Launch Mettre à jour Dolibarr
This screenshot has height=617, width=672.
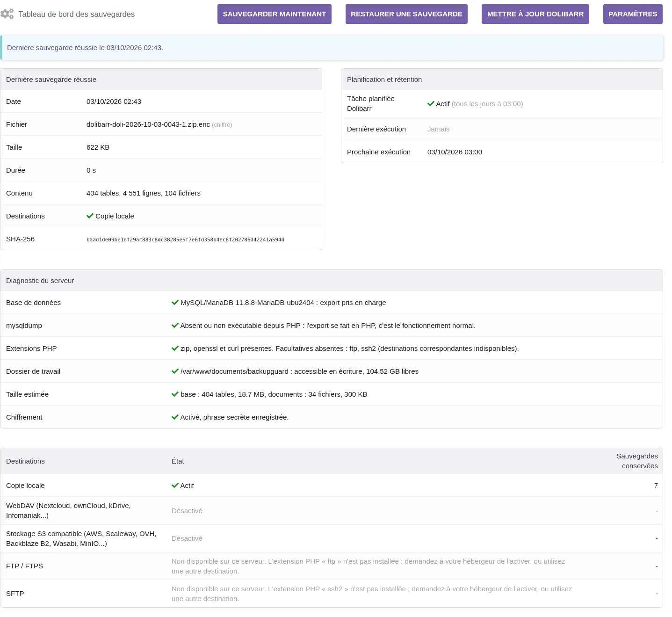[535, 14]
